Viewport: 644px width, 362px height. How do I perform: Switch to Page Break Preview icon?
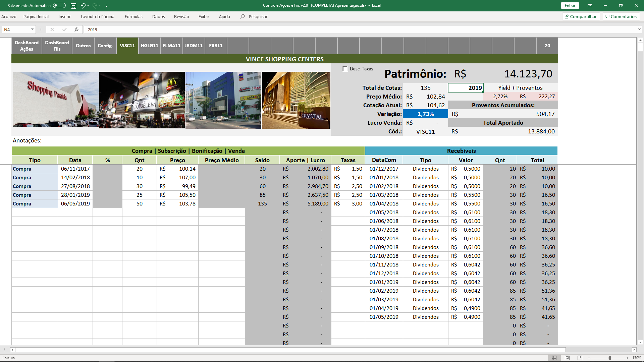(580, 358)
